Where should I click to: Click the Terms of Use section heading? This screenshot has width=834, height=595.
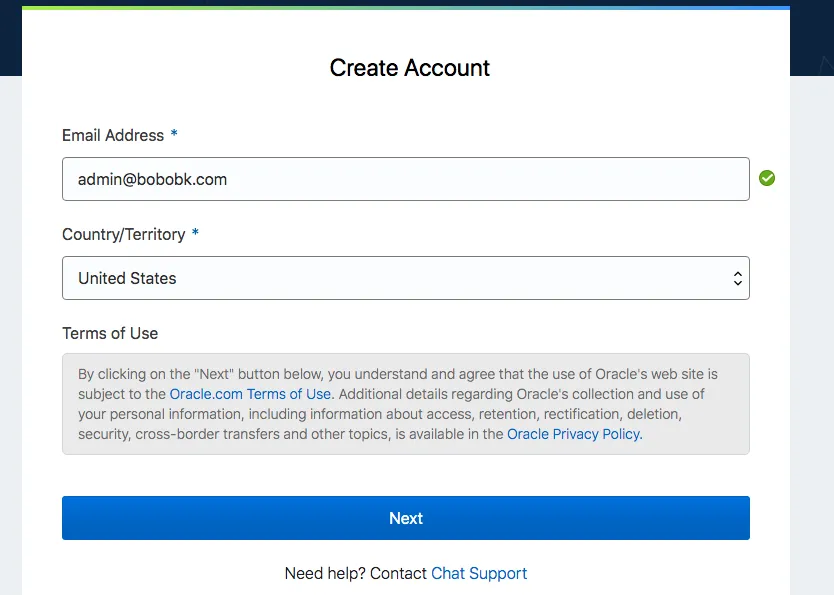click(x=110, y=333)
